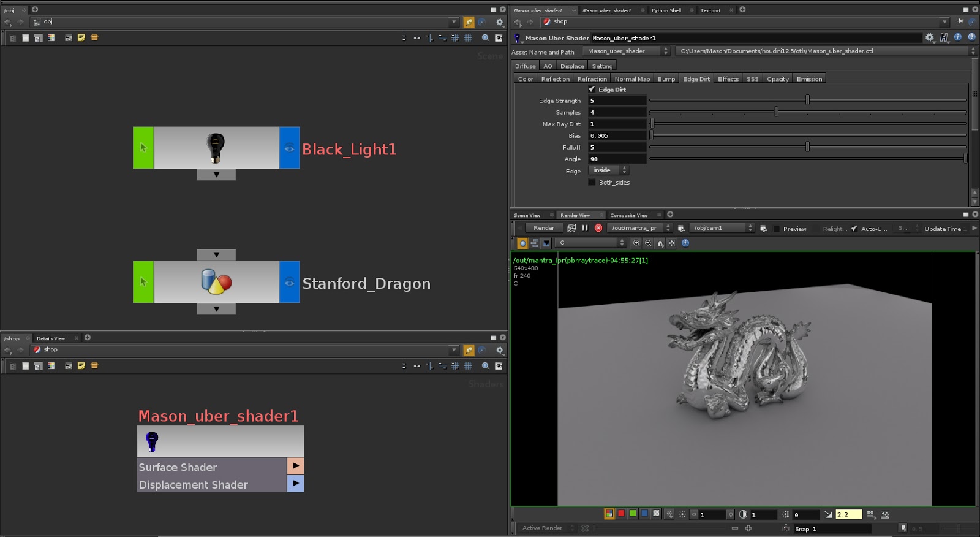Viewport: 980px width, 537px height.
Task: Pause the IPR render
Action: pos(585,228)
